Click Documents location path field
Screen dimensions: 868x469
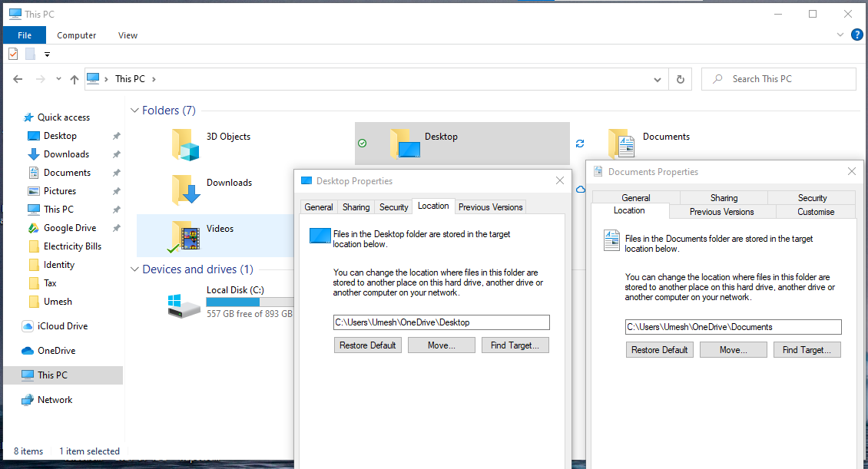tap(733, 327)
